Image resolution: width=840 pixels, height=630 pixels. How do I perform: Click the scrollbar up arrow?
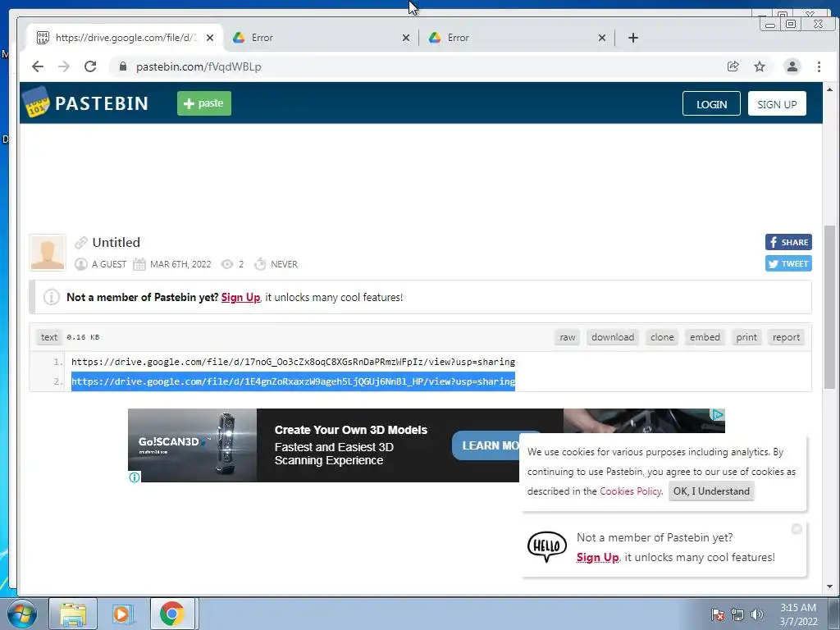pyautogui.click(x=829, y=89)
